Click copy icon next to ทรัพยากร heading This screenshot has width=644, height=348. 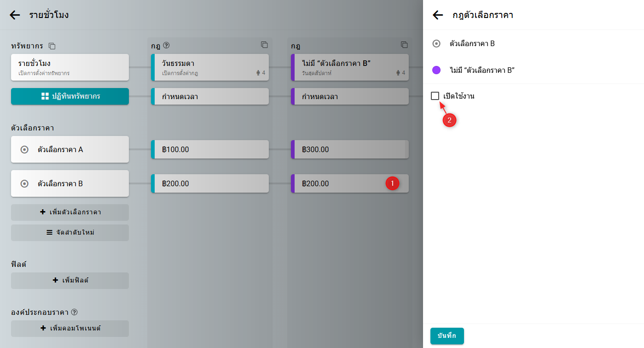[x=52, y=46]
